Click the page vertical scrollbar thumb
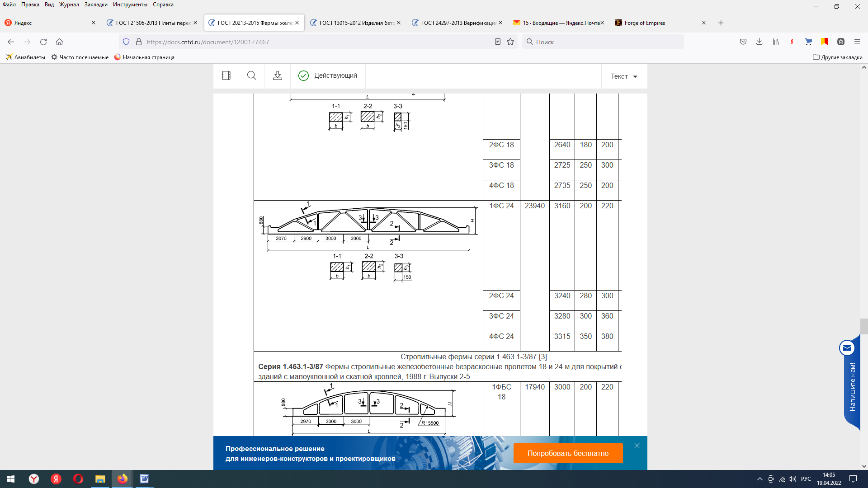The height and width of the screenshot is (488, 868). pyautogui.click(x=864, y=326)
